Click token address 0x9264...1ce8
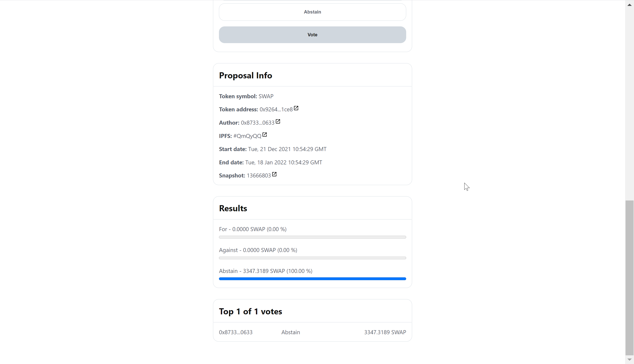The image size is (634, 364). (276, 109)
